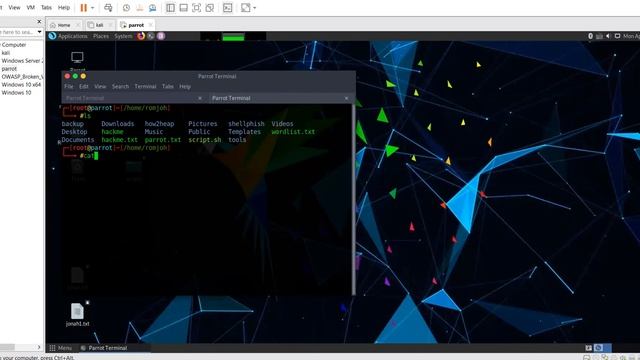
Task: Open the dropdown arrow beside the pause button
Action: (92, 8)
